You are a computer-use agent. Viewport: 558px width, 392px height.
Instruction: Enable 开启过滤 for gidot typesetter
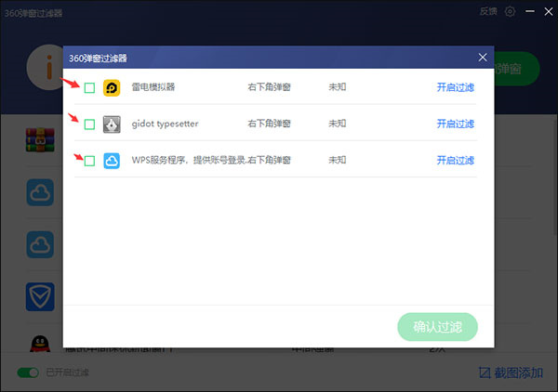click(456, 124)
